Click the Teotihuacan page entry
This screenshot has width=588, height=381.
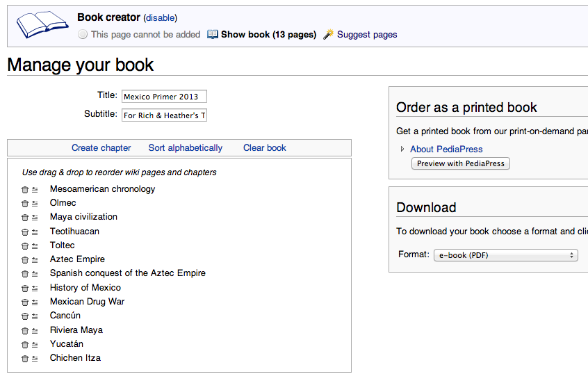(x=74, y=232)
